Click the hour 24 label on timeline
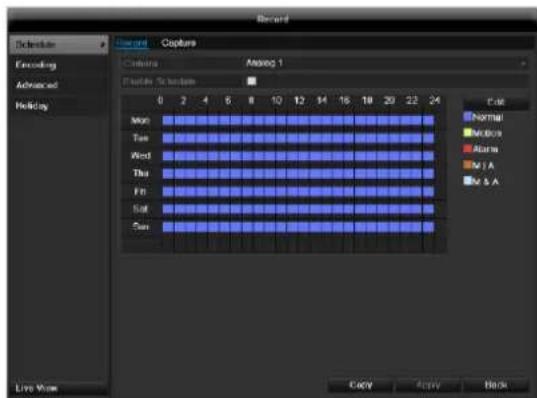This screenshot has height=398, width=537. [435, 100]
